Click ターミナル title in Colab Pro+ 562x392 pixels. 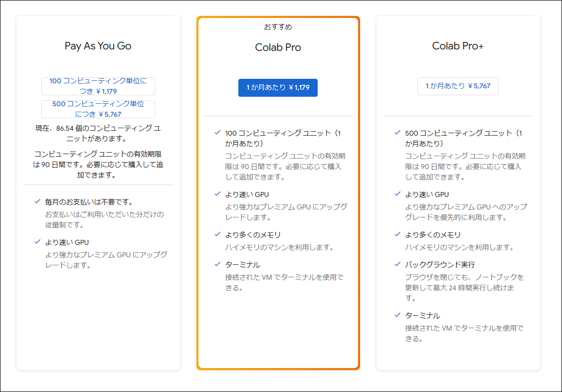point(422,316)
